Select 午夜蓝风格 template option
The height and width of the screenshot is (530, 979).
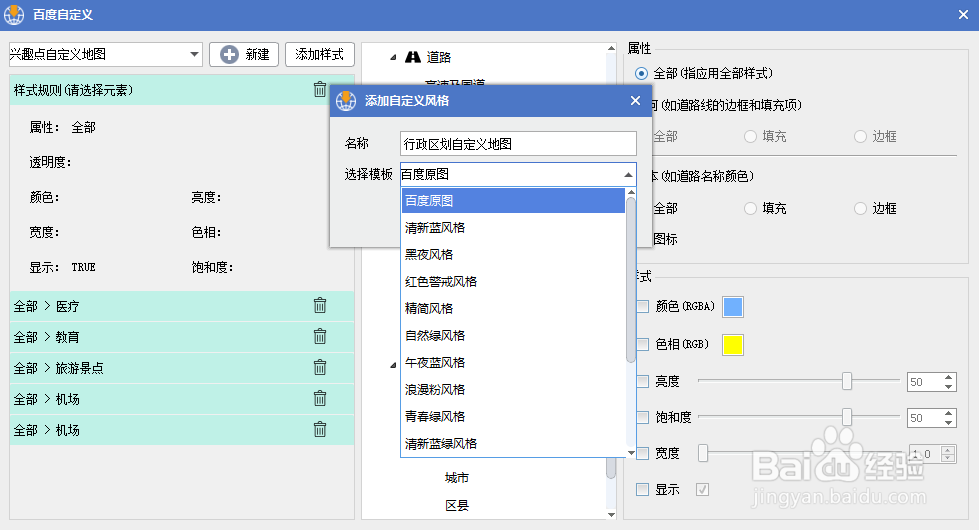pyautogui.click(x=513, y=363)
